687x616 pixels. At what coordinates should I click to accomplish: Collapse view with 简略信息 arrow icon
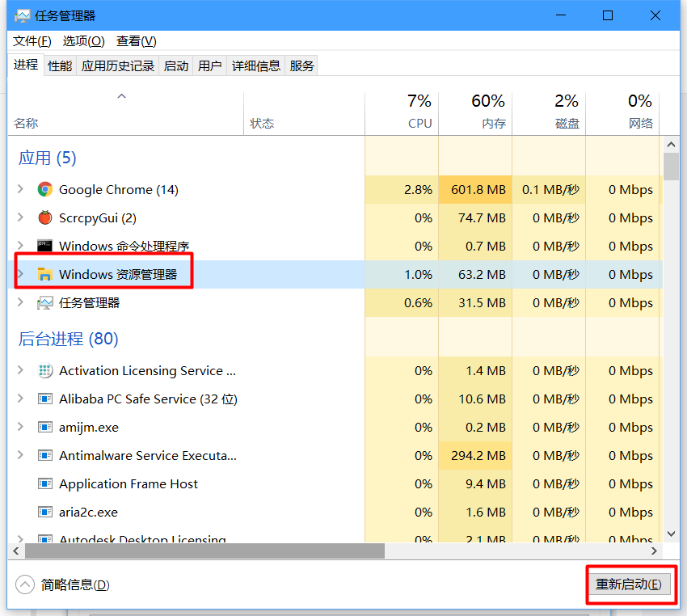(x=25, y=584)
